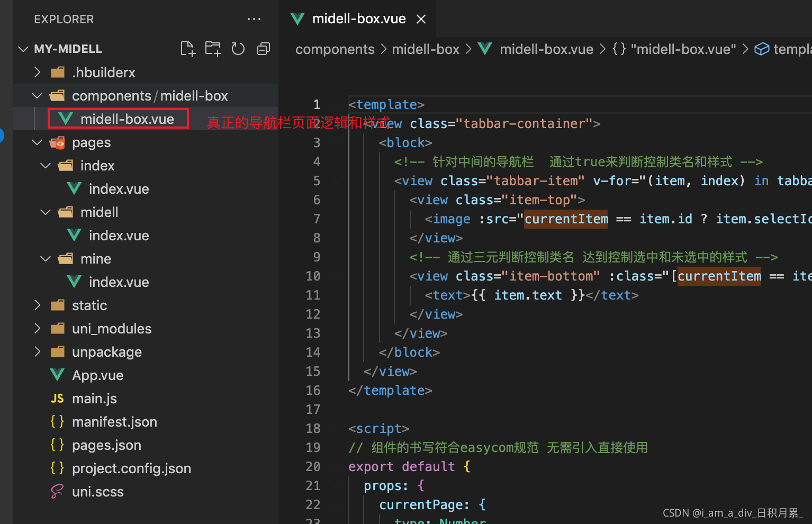Image resolution: width=812 pixels, height=524 pixels.
Task: Click the braces icon beside manifest.json
Action: tap(57, 421)
